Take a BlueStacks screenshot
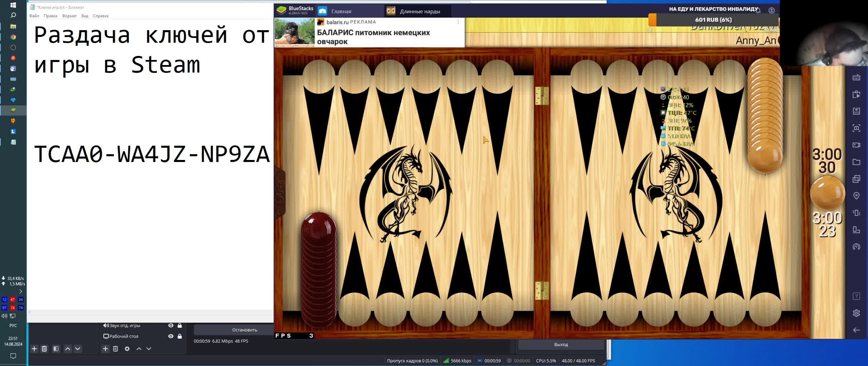Image resolution: width=868 pixels, height=366 pixels. coord(856,128)
